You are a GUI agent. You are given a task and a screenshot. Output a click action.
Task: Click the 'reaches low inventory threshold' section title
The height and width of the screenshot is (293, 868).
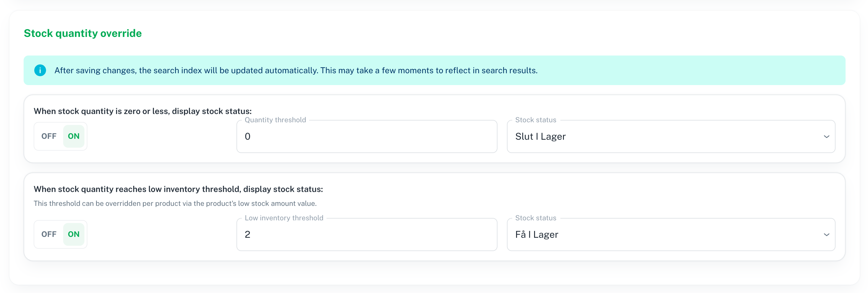coord(178,189)
